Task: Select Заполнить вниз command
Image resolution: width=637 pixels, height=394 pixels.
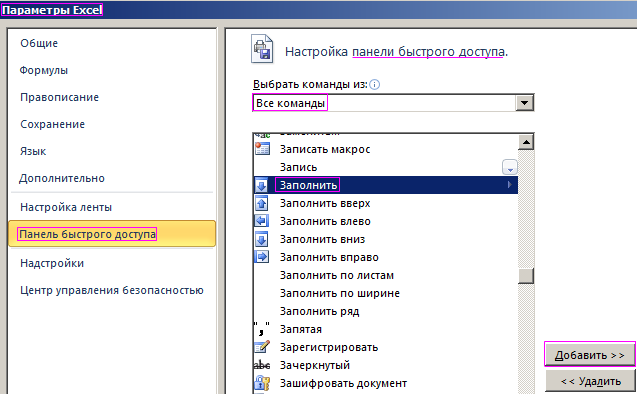Action: pos(386,239)
